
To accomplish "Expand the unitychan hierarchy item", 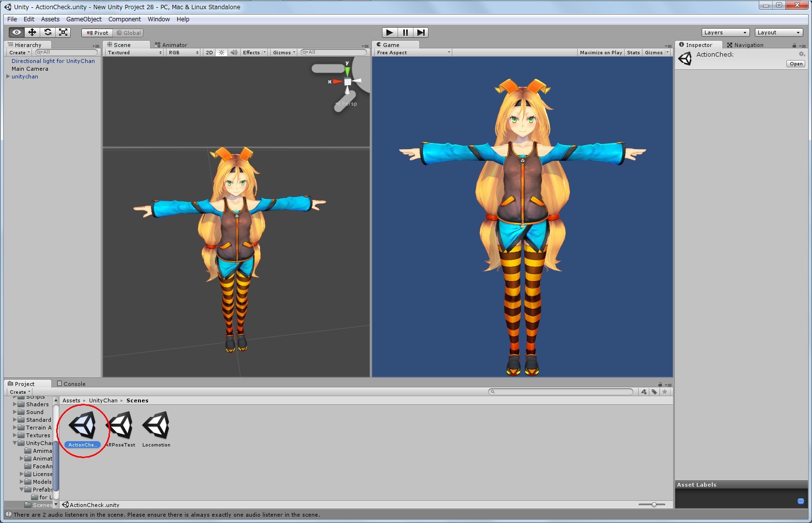I will coord(8,77).
